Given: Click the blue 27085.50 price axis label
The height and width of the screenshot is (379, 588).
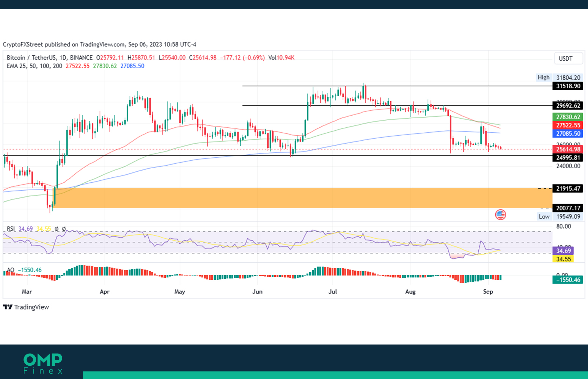Looking at the screenshot, I should tap(568, 133).
